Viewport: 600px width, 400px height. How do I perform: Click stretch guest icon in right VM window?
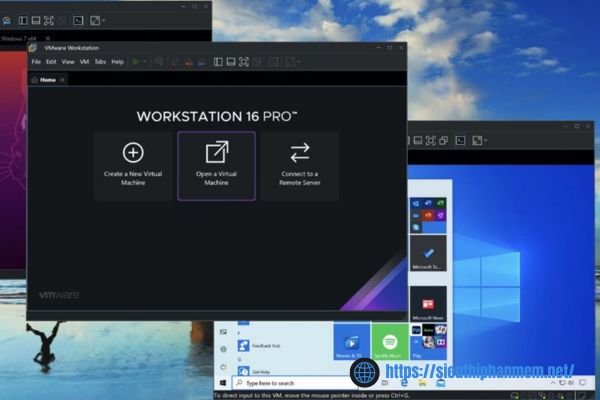point(477,140)
